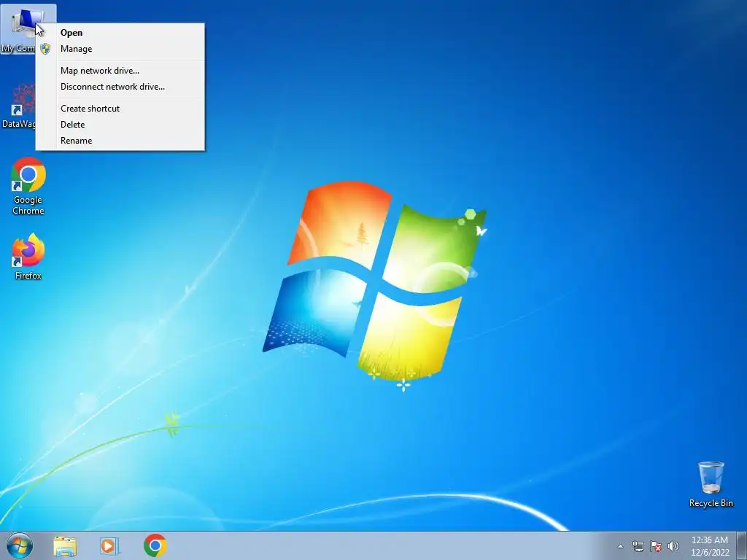Open the volume speaker tray icon
Image resolution: width=747 pixels, height=560 pixels.
tap(673, 546)
